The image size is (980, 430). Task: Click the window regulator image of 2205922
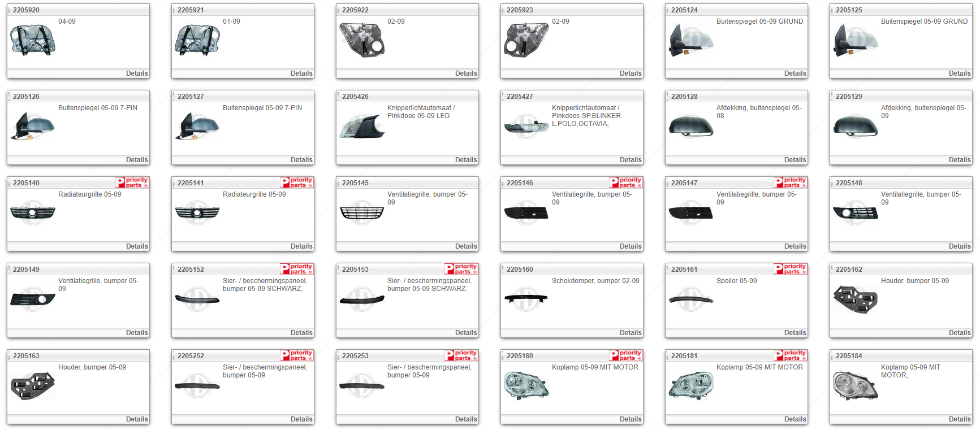pyautogui.click(x=362, y=40)
